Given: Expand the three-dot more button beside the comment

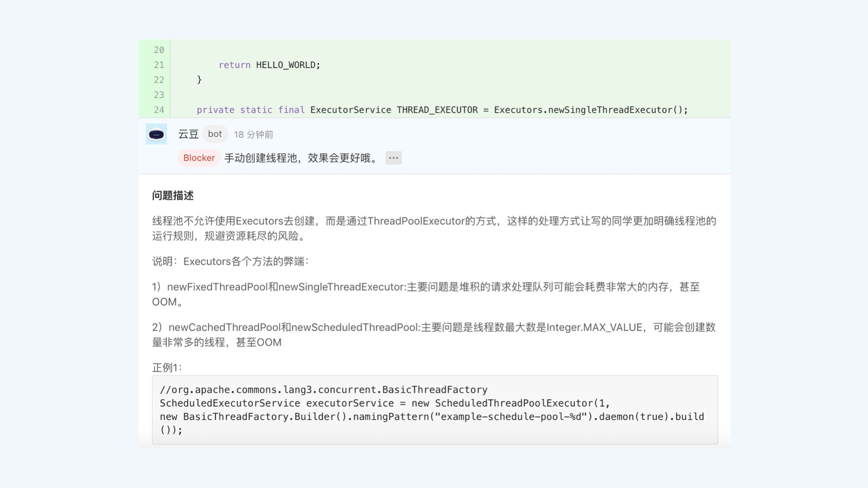Looking at the screenshot, I should [393, 158].
